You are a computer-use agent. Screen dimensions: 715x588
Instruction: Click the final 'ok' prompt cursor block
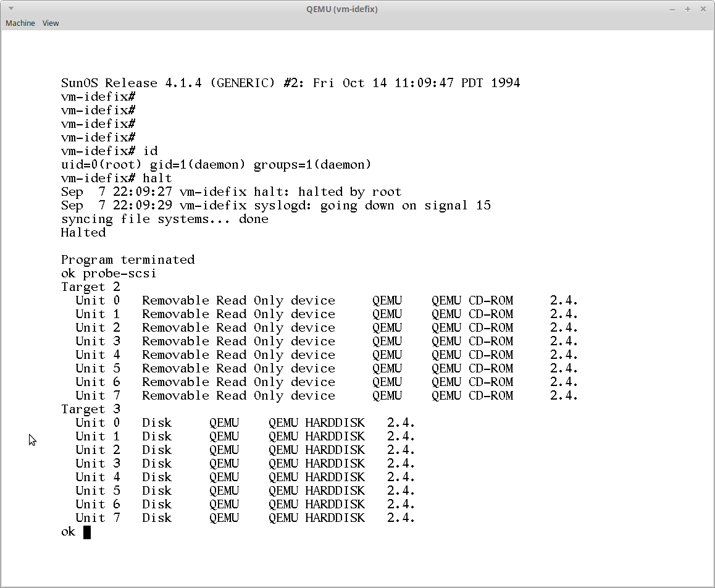point(87,532)
